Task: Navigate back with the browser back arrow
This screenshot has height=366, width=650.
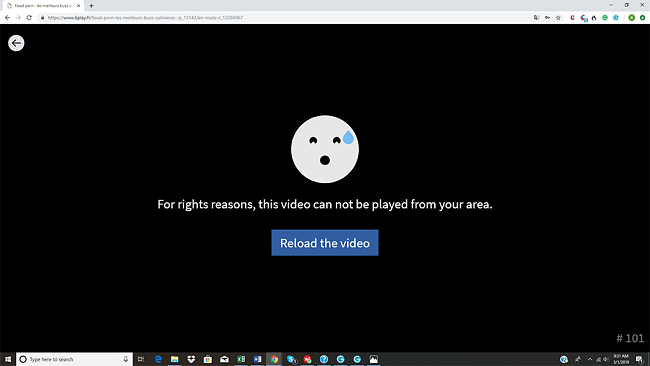Action: [x=7, y=17]
